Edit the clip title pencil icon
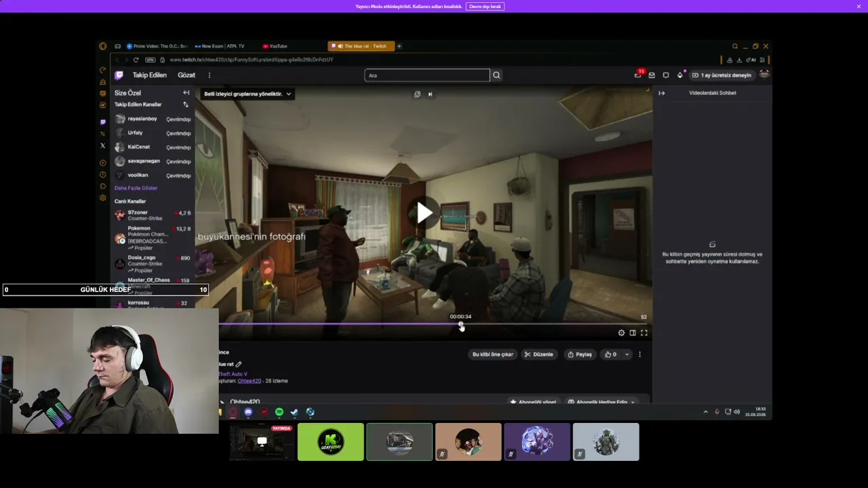 tap(239, 365)
